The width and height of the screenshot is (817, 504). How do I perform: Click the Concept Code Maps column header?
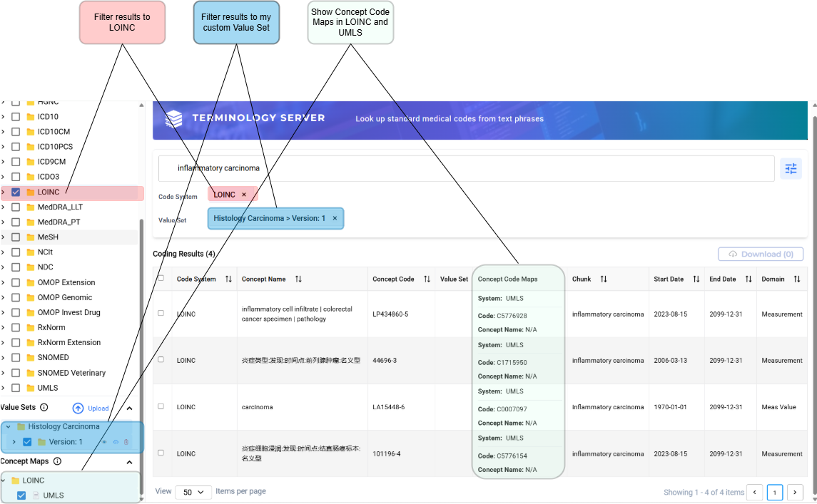click(x=507, y=279)
